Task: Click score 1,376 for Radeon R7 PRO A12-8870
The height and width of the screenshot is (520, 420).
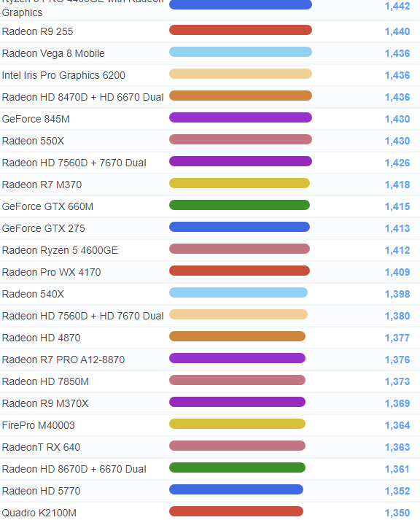Action: (x=397, y=360)
